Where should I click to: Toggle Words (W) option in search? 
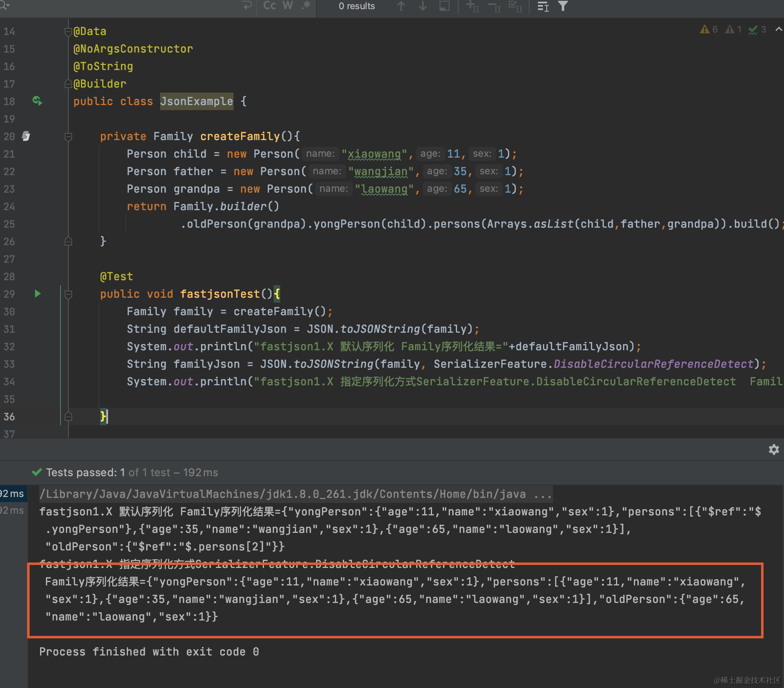[x=288, y=5]
